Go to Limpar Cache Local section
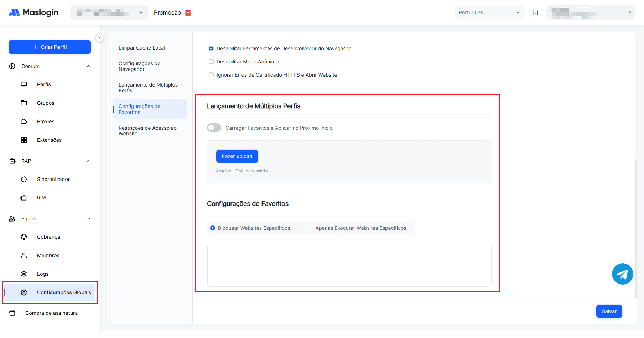The image size is (644, 338). [x=142, y=48]
